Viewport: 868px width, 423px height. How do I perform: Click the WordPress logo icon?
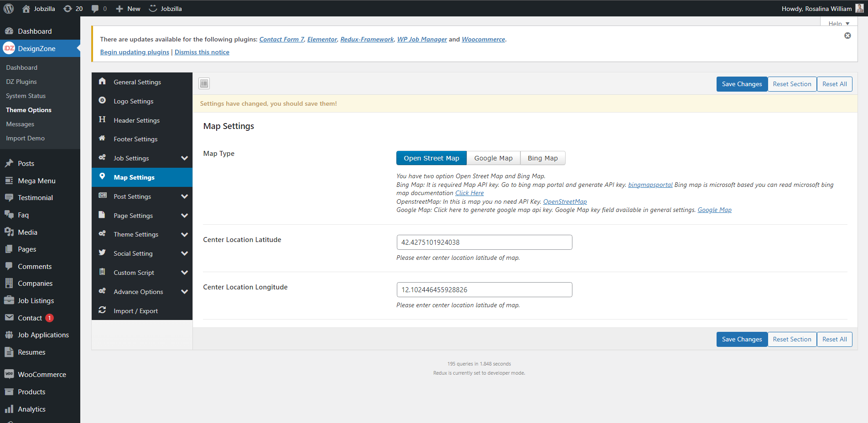pos(9,9)
